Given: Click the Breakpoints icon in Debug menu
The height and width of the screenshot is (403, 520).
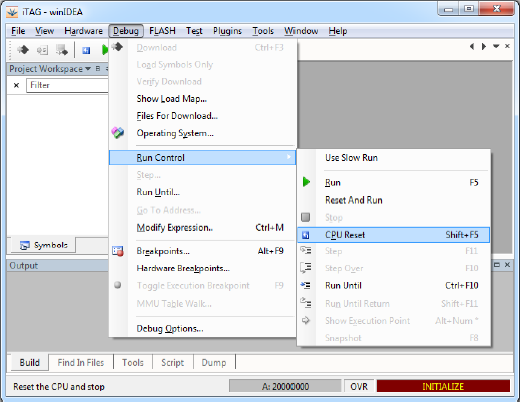Looking at the screenshot, I should click(118, 251).
